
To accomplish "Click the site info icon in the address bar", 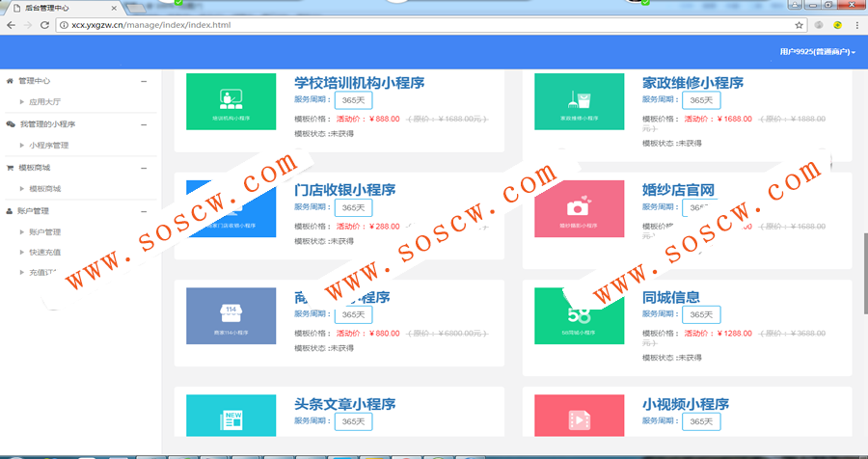I will click(x=64, y=25).
